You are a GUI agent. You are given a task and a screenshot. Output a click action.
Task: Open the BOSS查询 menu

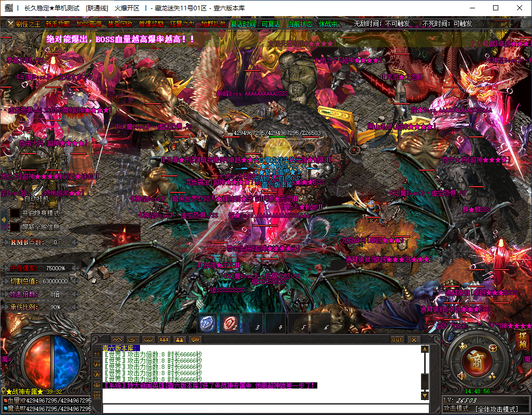pyautogui.click(x=89, y=24)
